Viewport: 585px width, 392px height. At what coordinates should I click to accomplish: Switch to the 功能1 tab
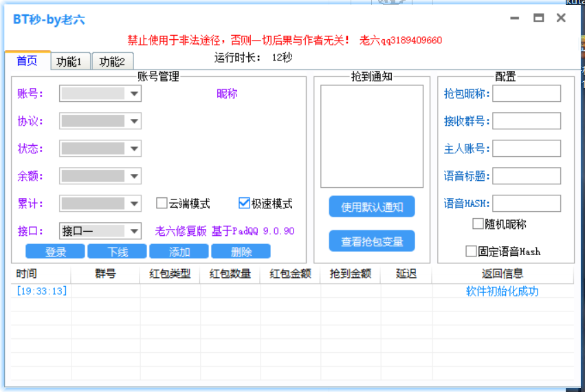[69, 62]
